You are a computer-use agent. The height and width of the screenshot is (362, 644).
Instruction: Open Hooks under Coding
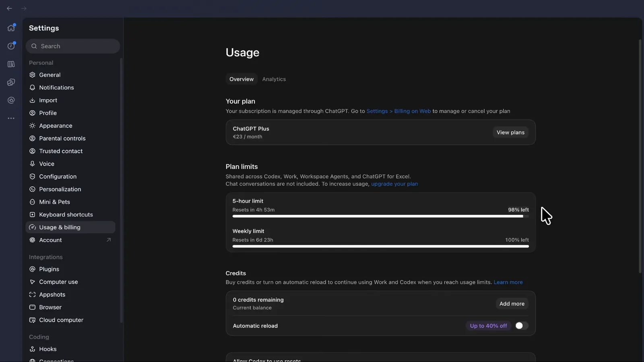[70, 349]
